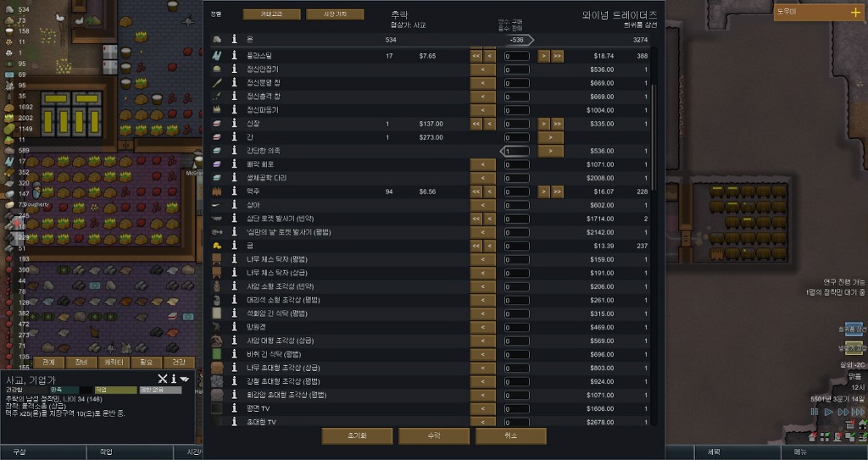
Task: Click the 희귀품 상선 trader notification
Action: (853, 330)
